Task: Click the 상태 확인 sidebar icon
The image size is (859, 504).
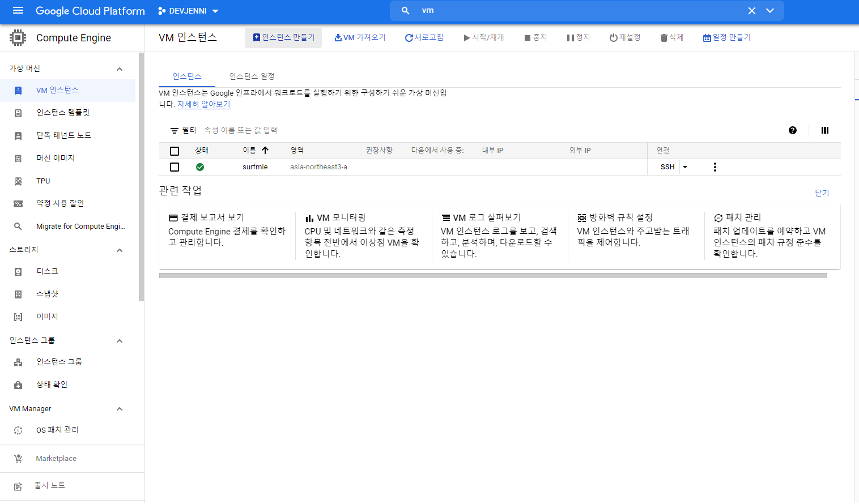Action: (x=18, y=385)
